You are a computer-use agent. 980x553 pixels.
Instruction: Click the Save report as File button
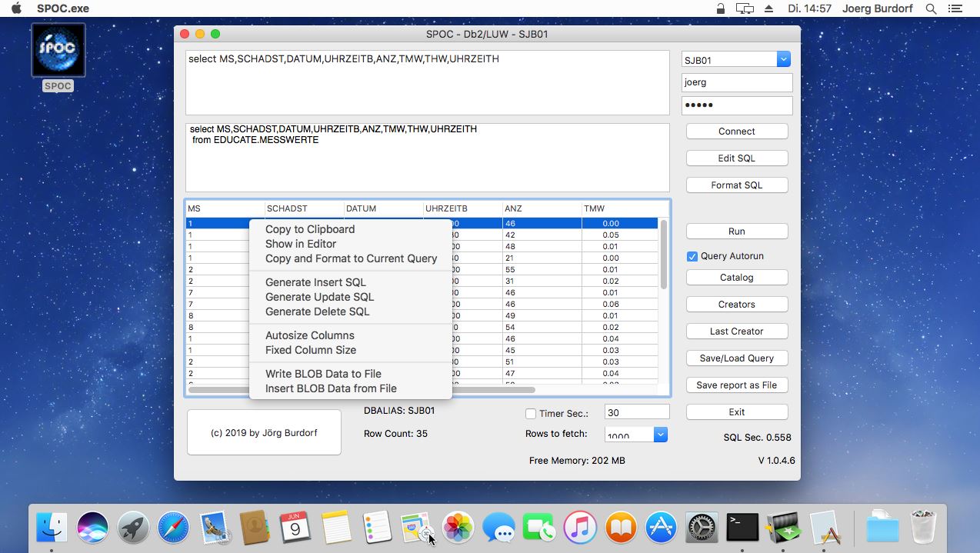[x=736, y=385]
